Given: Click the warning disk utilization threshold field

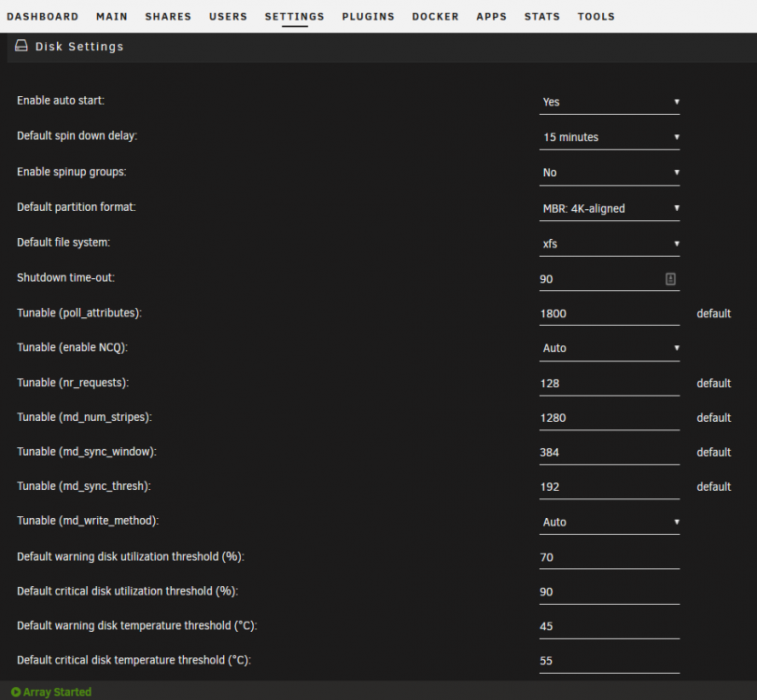Looking at the screenshot, I should pyautogui.click(x=610, y=557).
